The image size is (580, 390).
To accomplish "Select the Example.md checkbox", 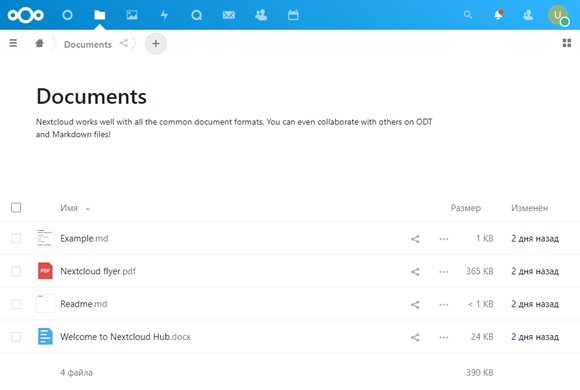I will 16,238.
